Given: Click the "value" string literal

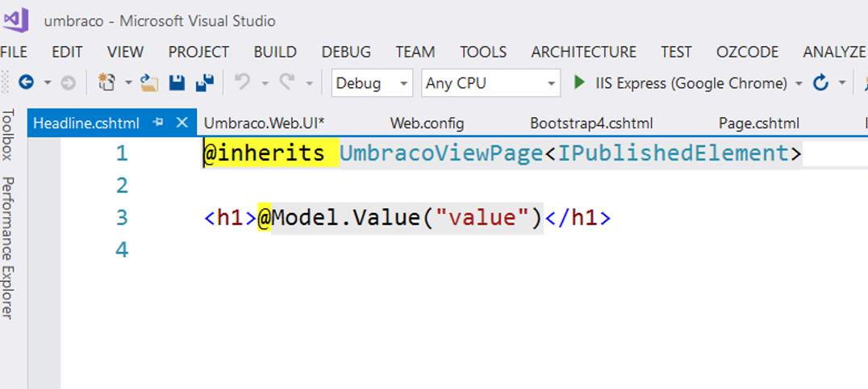Looking at the screenshot, I should tap(482, 218).
